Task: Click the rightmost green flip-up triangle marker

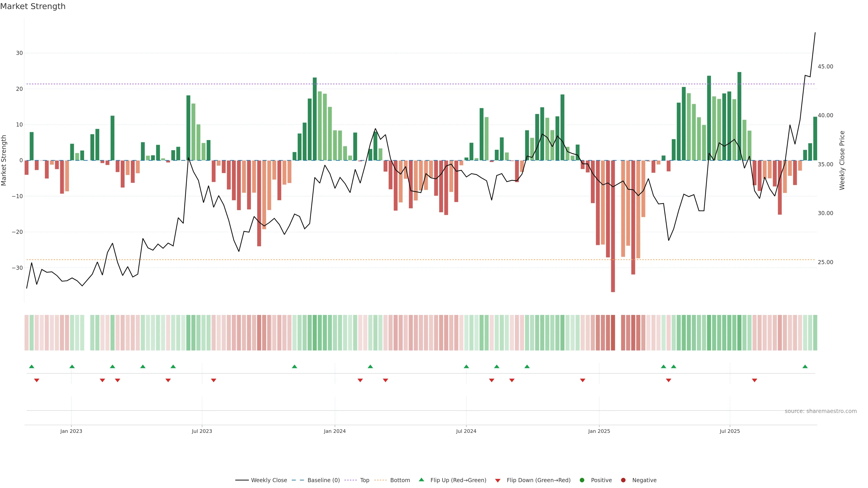Action: point(805,366)
